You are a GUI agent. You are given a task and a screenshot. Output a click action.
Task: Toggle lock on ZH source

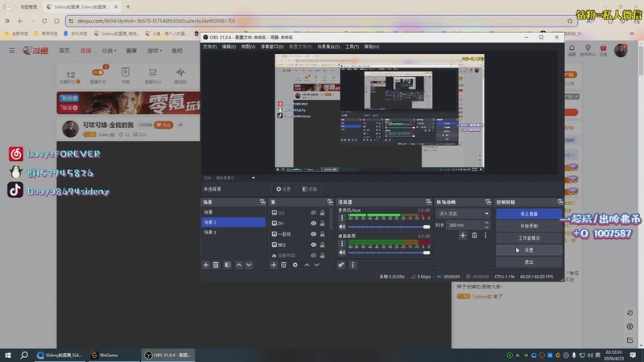[x=323, y=224]
